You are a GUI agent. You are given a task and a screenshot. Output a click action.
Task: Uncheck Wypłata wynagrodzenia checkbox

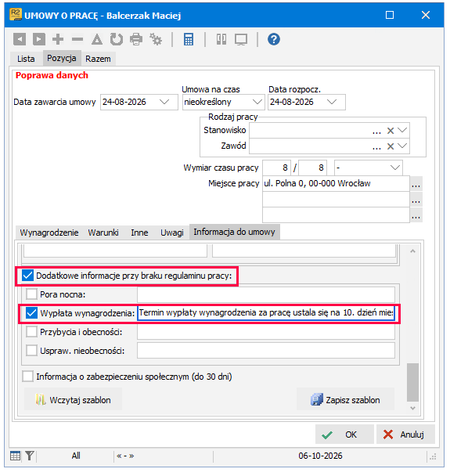31,313
